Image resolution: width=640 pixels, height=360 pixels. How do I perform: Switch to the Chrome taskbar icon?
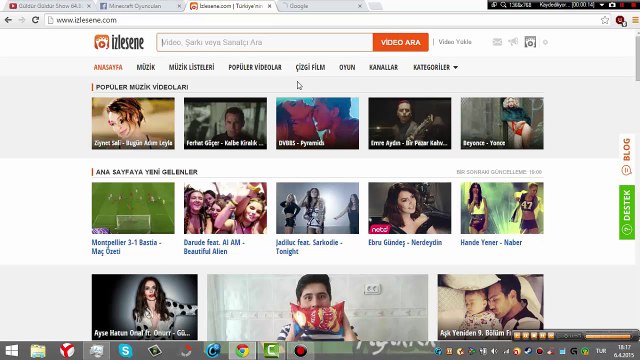(x=242, y=351)
